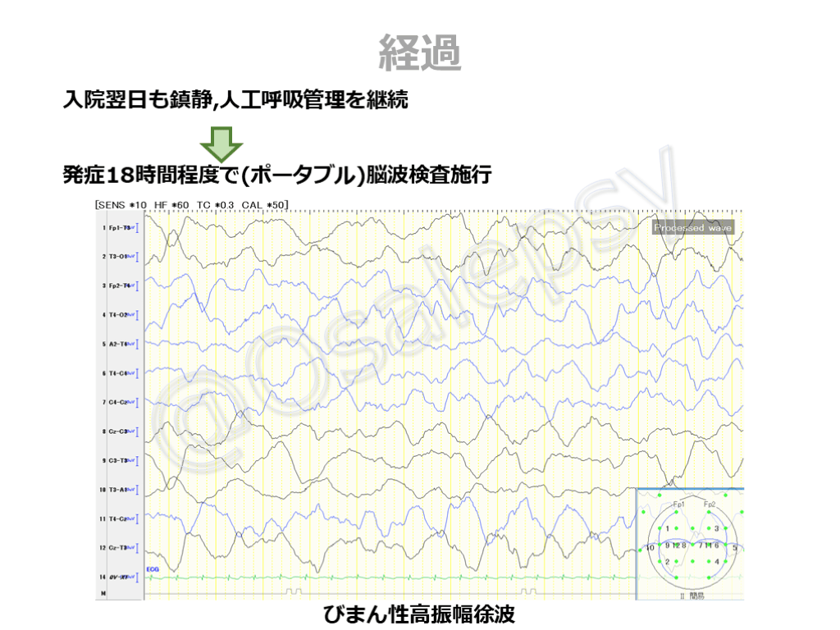
Task: Select the ECG label on channel 14
Action: (x=152, y=568)
